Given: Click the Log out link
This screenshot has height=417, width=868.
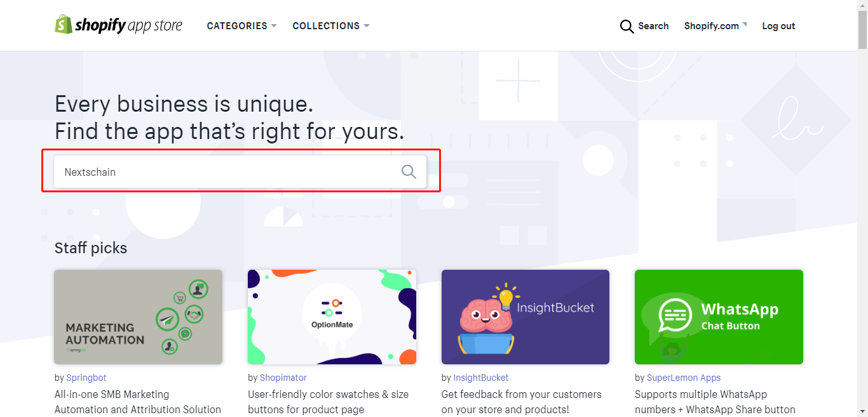Looking at the screenshot, I should click(778, 26).
